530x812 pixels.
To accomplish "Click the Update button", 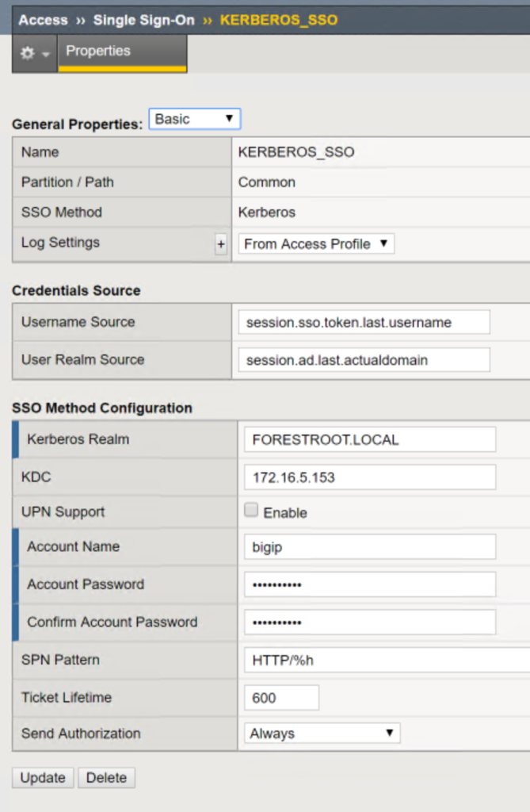I will [x=43, y=778].
